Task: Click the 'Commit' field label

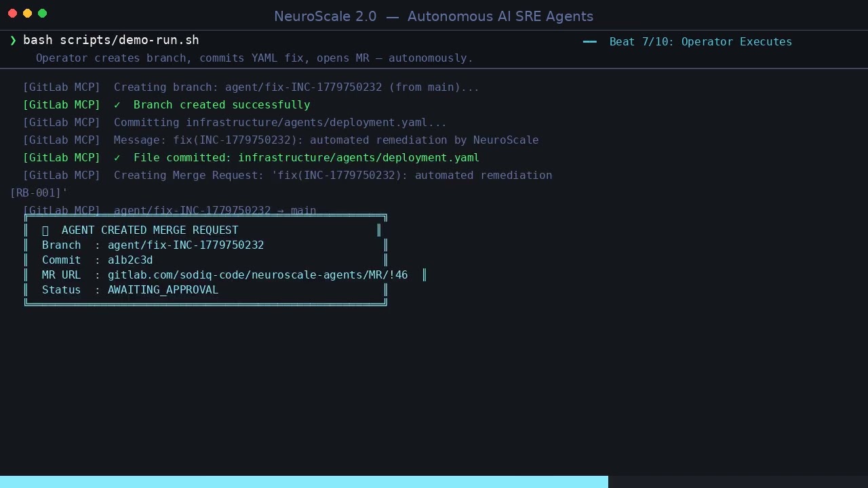Action: (61, 260)
